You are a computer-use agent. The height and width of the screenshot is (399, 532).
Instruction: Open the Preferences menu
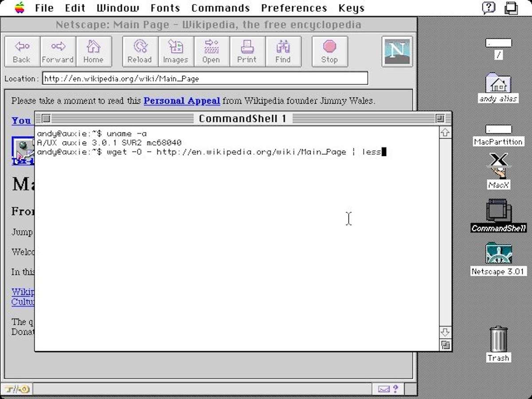(x=293, y=8)
